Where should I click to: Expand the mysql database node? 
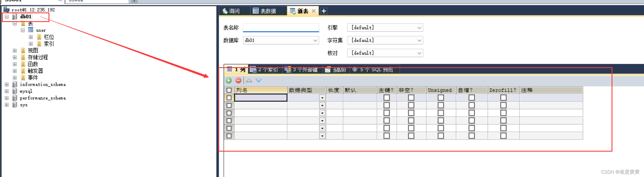coord(7,91)
